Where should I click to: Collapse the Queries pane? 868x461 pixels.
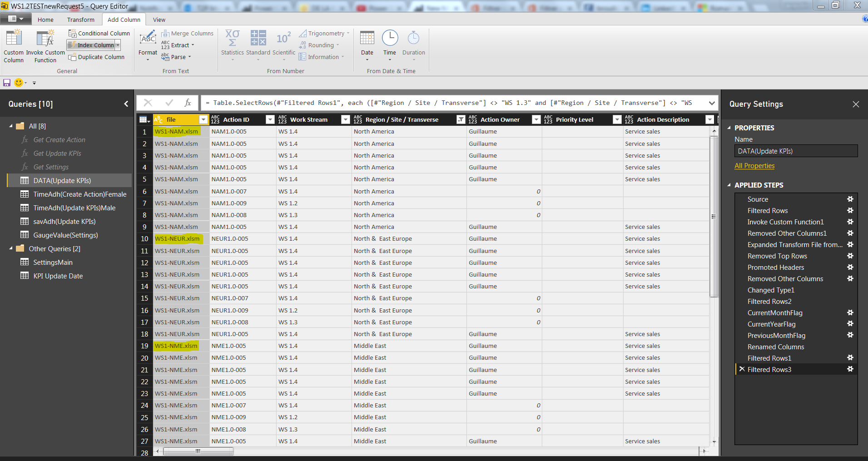126,104
